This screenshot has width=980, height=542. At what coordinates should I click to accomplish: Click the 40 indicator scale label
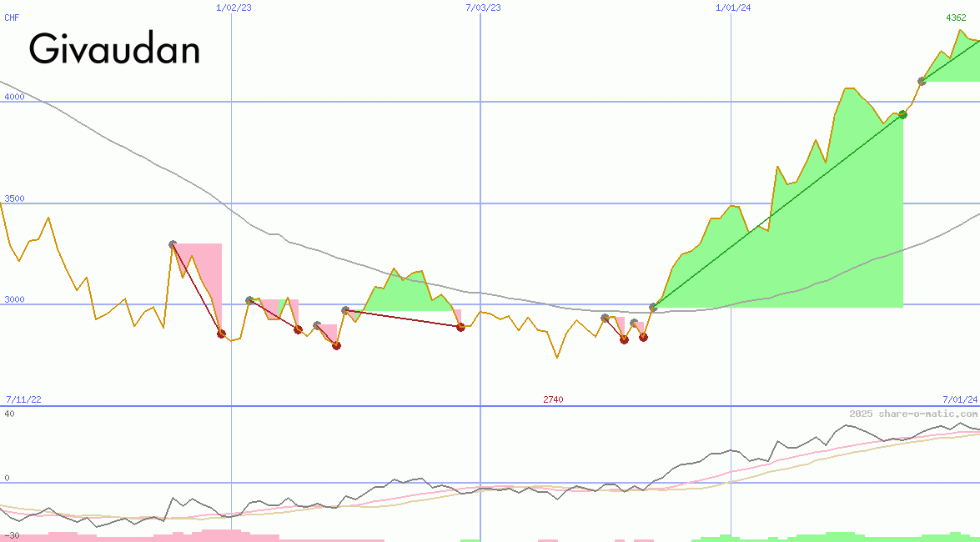(9, 414)
